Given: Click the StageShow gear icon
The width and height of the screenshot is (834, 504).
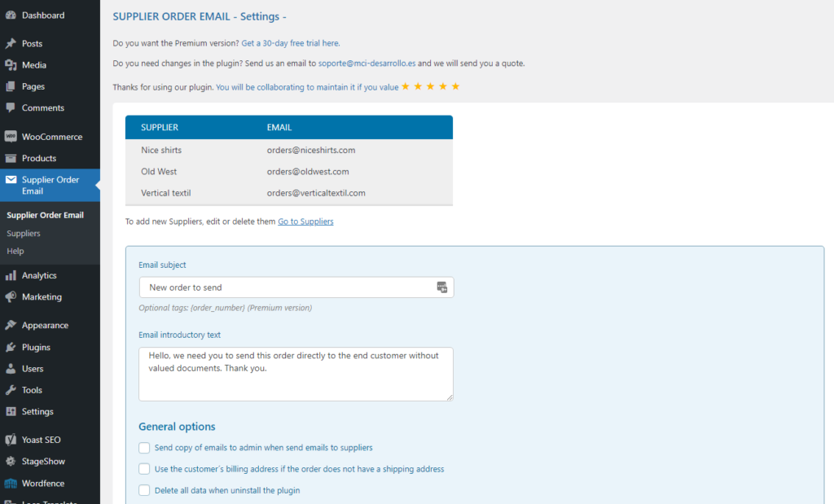Looking at the screenshot, I should coord(11,462).
